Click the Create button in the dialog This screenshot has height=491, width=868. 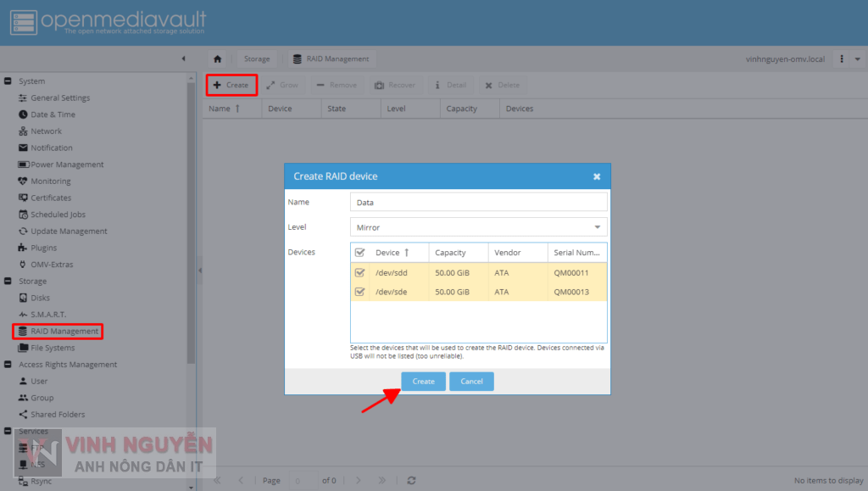(423, 381)
